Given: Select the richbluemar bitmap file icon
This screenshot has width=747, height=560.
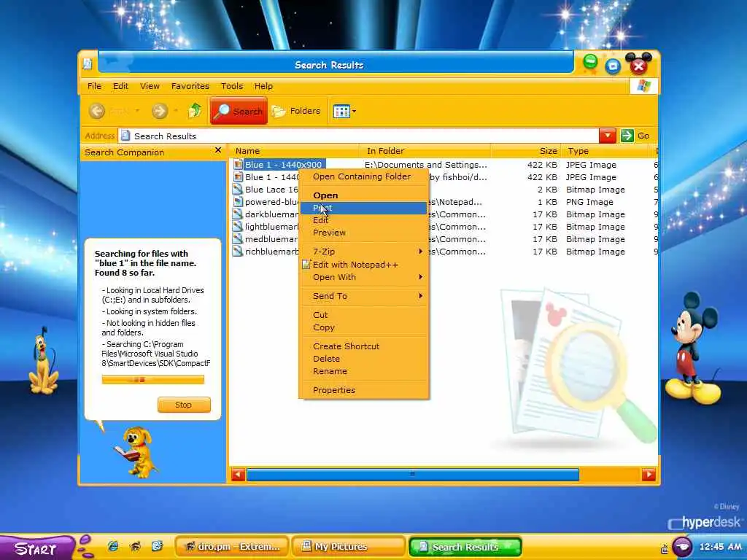Looking at the screenshot, I should point(238,252).
